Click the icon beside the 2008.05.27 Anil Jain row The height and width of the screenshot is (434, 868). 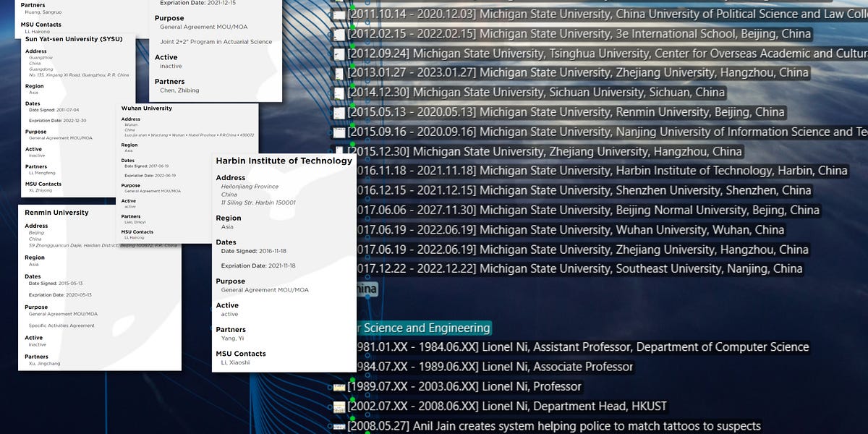(x=339, y=426)
